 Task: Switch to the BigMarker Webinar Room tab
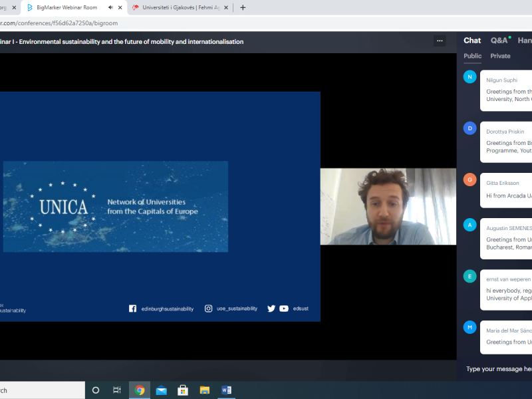click(66, 7)
